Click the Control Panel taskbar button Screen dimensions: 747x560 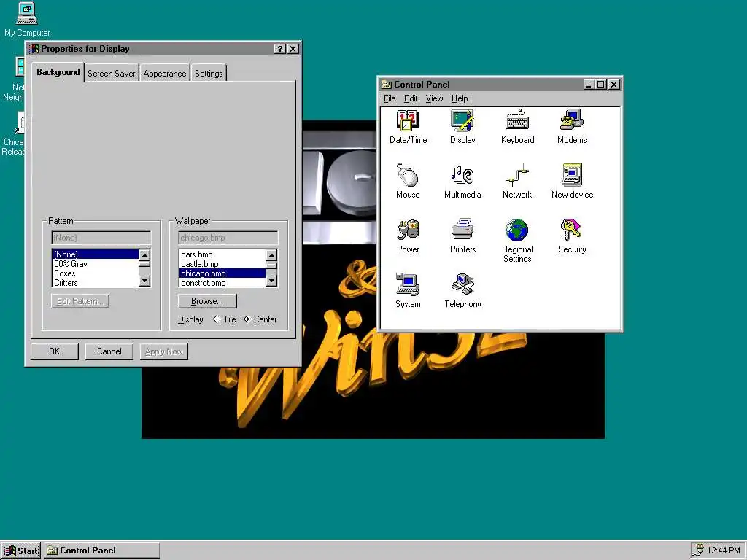(102, 551)
